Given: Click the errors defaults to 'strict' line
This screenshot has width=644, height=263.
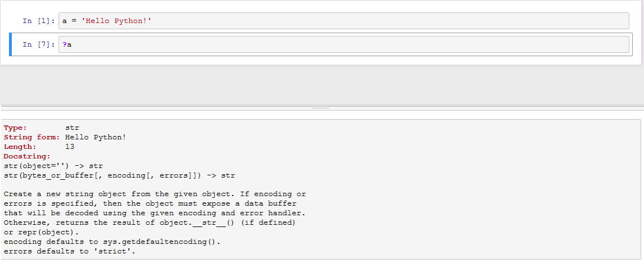Looking at the screenshot, I should 70,251.
